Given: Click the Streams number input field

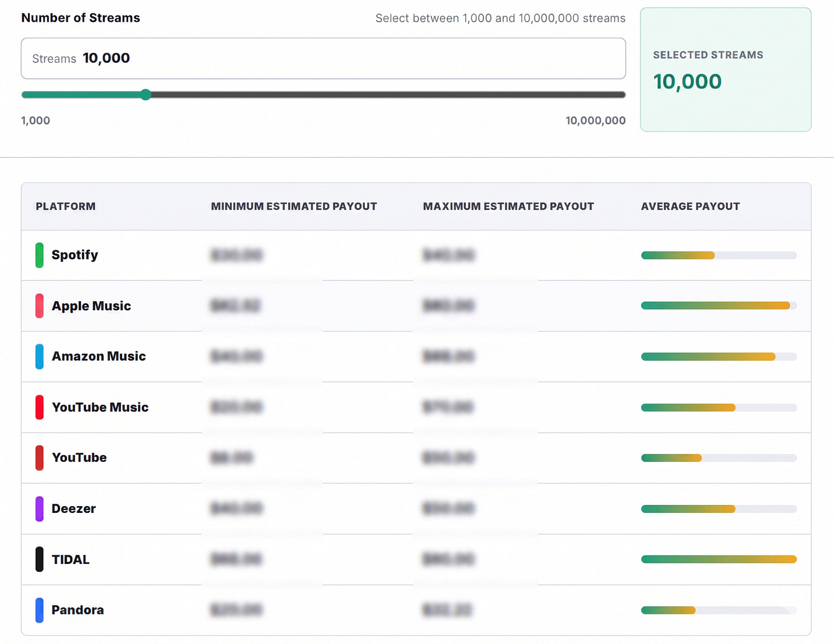Looking at the screenshot, I should click(323, 58).
